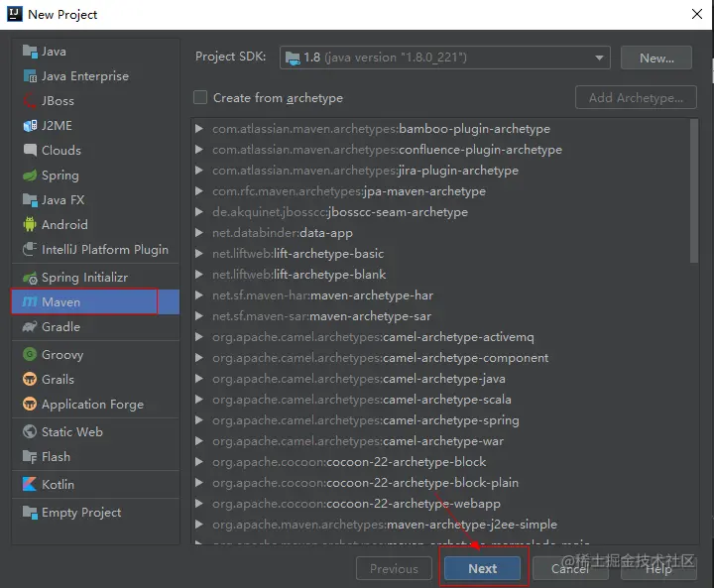Select camel-archetype-war row
This screenshot has height=588, width=714.
[440, 441]
